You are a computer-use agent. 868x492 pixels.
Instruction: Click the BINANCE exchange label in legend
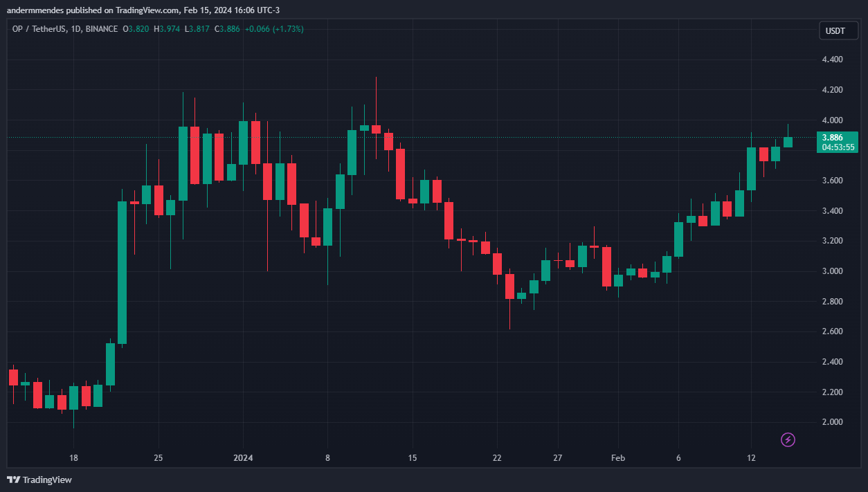[102, 29]
